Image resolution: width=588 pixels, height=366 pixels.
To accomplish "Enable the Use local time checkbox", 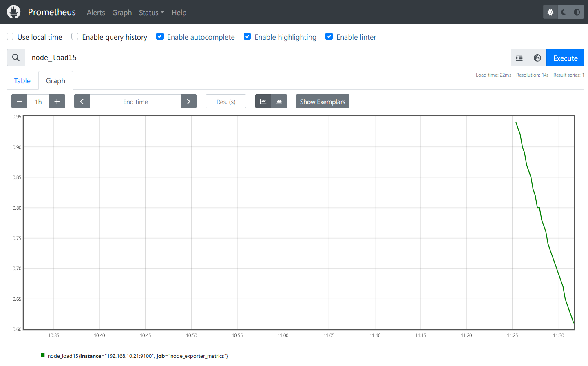I will point(10,37).
